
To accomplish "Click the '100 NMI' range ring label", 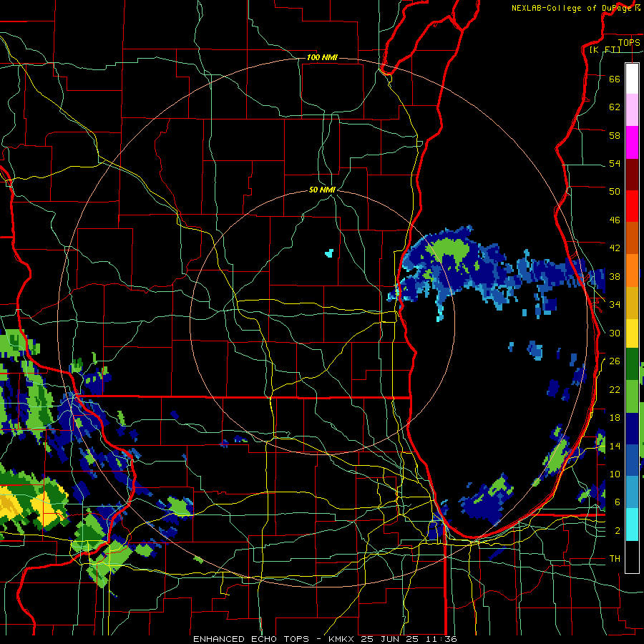I will pos(322,57).
